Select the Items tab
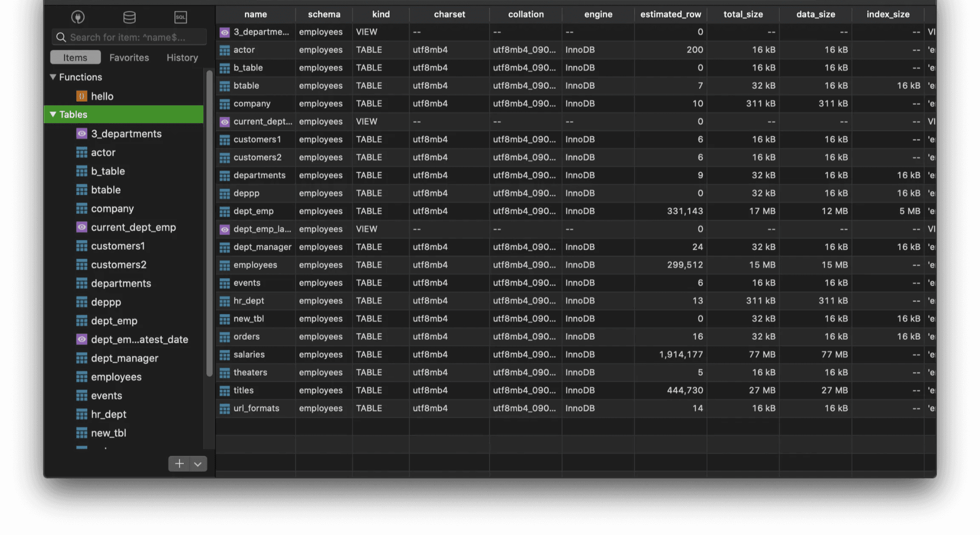Screen dimensions: 980x535 [75, 57]
